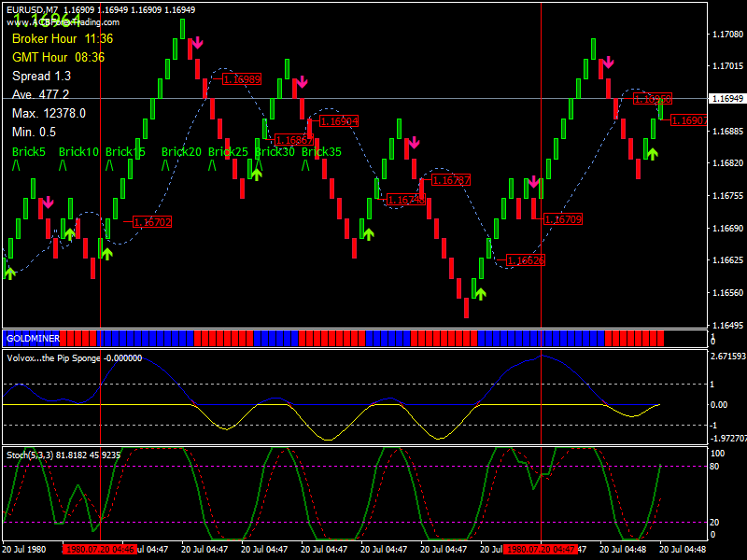
Task: Click the pink down arrow beside 1.16989 label
Action: click(x=196, y=44)
